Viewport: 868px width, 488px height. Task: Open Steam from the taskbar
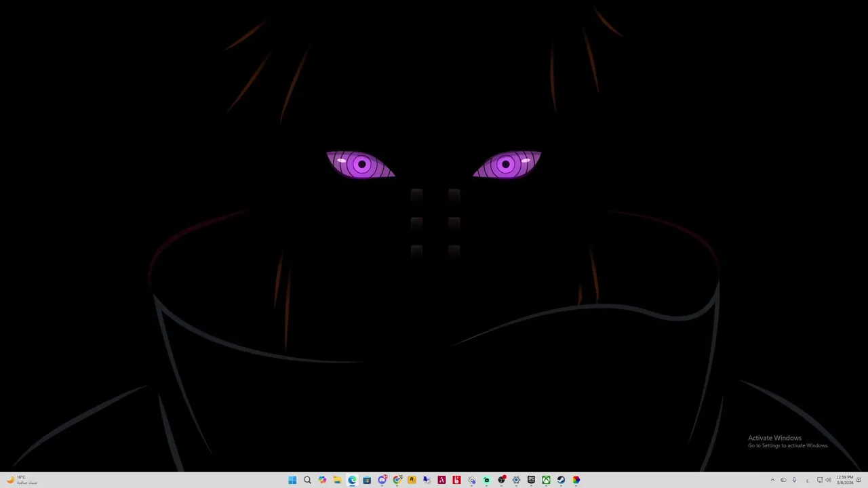(x=561, y=480)
